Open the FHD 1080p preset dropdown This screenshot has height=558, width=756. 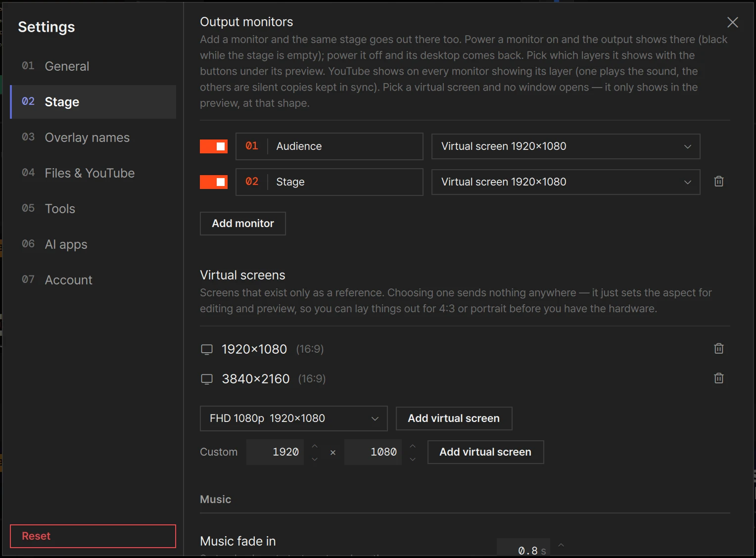(x=294, y=418)
